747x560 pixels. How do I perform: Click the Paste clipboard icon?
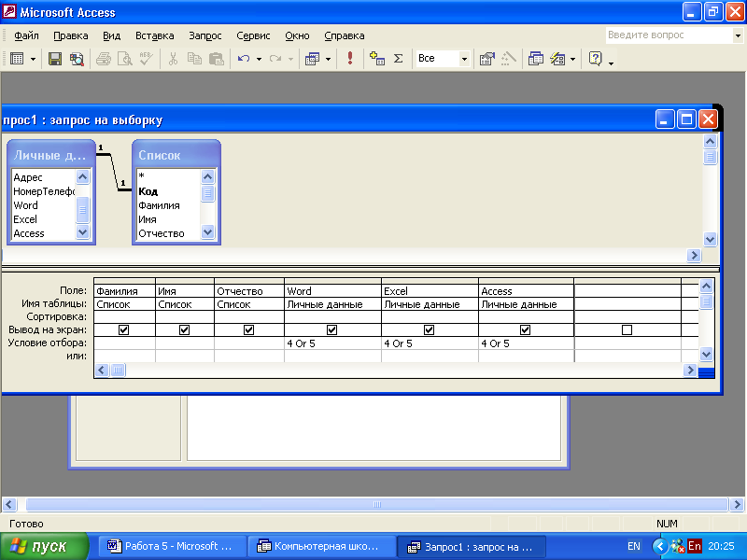point(217,59)
